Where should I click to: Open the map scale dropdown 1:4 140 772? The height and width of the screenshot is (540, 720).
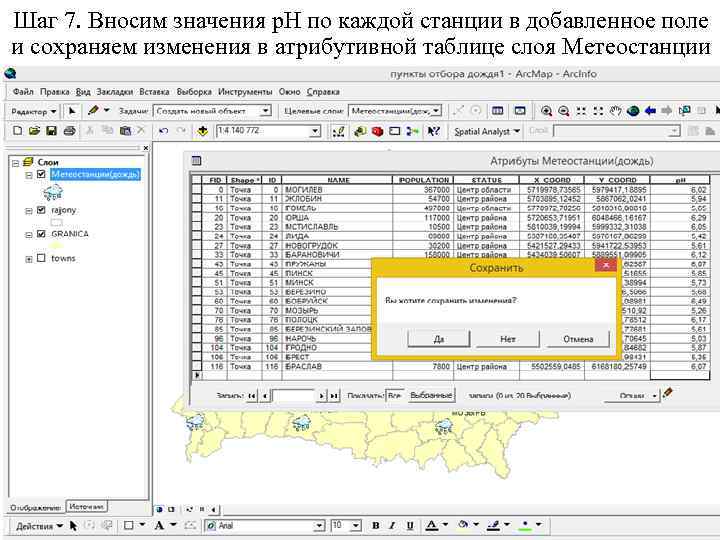(x=315, y=131)
